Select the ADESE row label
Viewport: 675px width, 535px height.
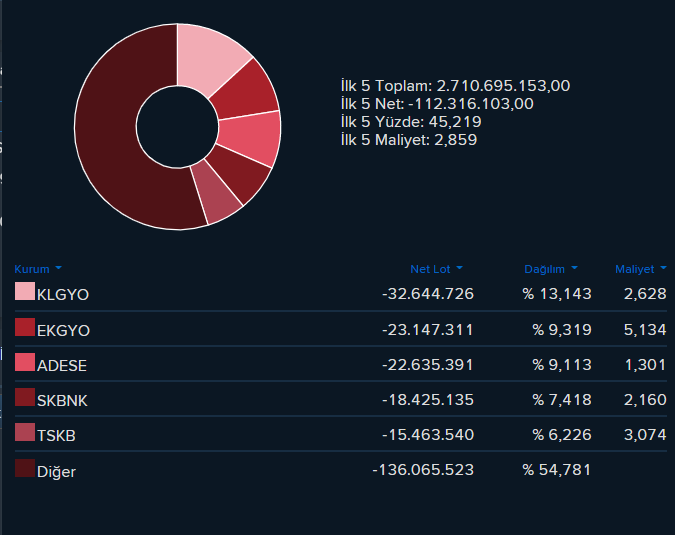click(x=62, y=365)
